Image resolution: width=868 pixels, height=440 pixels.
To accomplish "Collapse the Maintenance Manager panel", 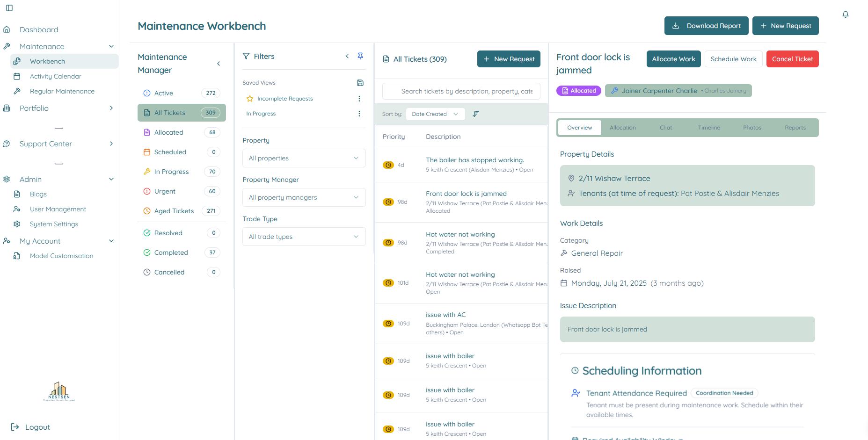I will [x=219, y=64].
